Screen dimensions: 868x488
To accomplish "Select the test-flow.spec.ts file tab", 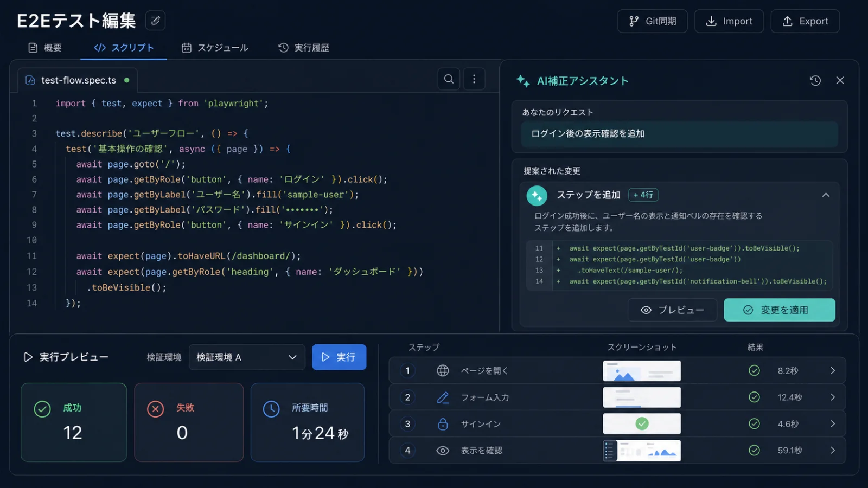I will (78, 80).
